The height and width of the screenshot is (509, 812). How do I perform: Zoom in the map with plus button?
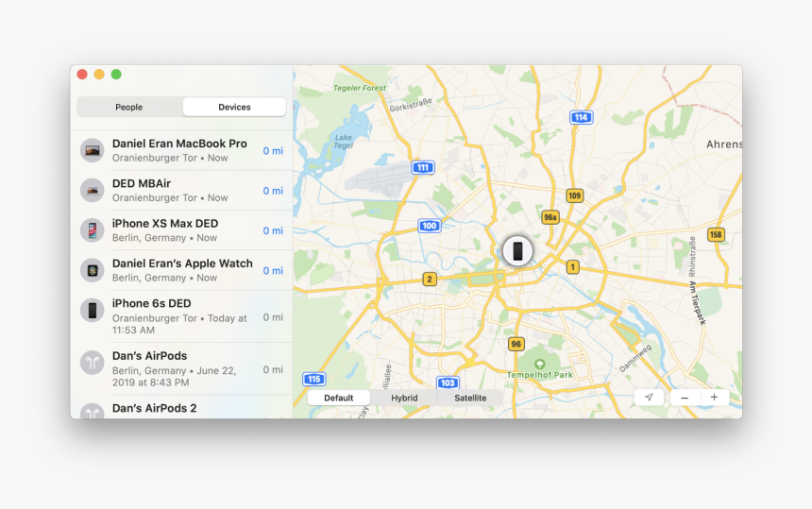click(x=714, y=398)
